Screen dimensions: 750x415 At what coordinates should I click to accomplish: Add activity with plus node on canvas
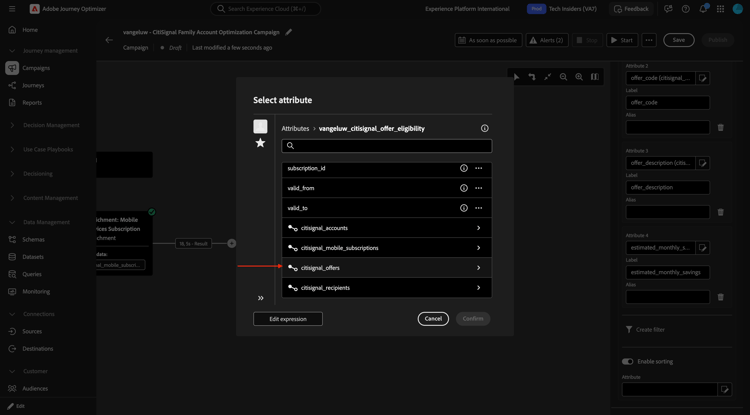(232, 243)
